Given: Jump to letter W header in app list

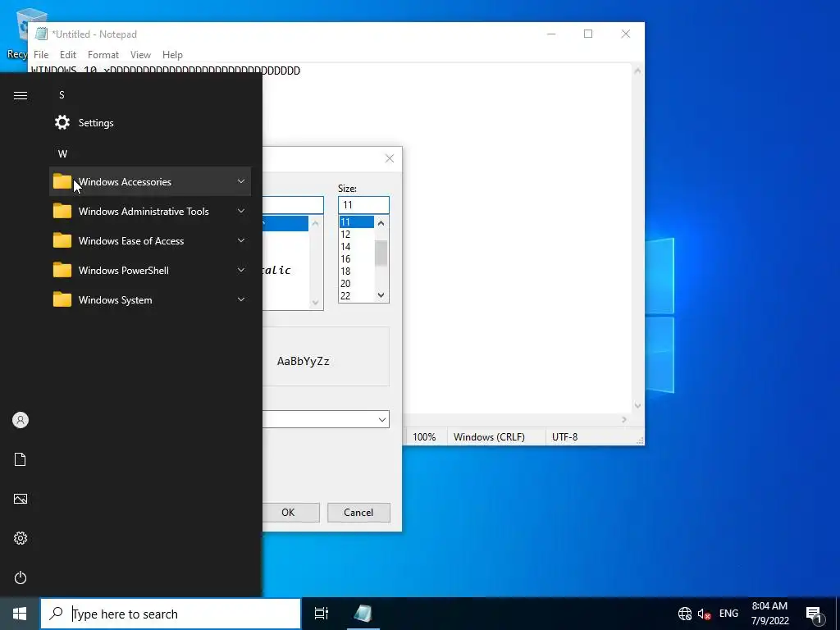Looking at the screenshot, I should tap(62, 153).
